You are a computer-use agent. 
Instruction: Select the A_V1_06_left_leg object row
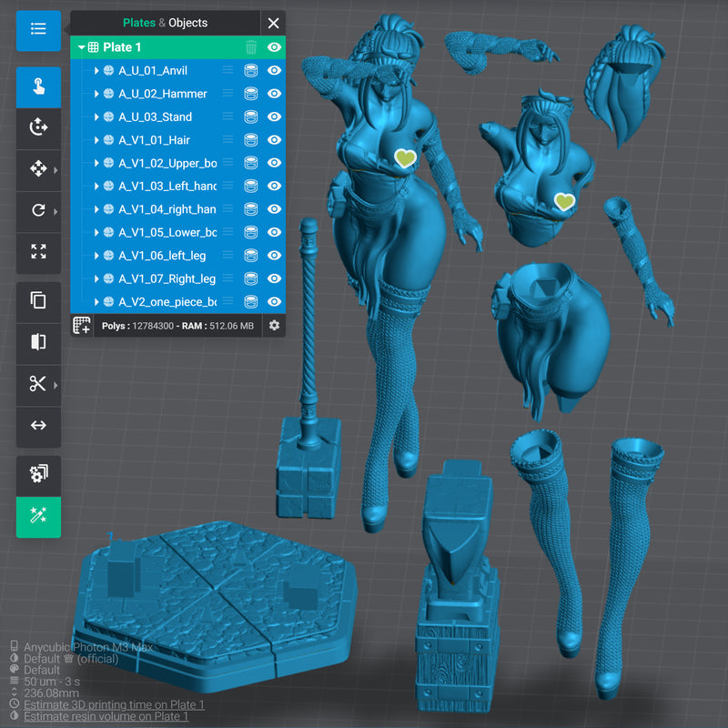click(177, 256)
